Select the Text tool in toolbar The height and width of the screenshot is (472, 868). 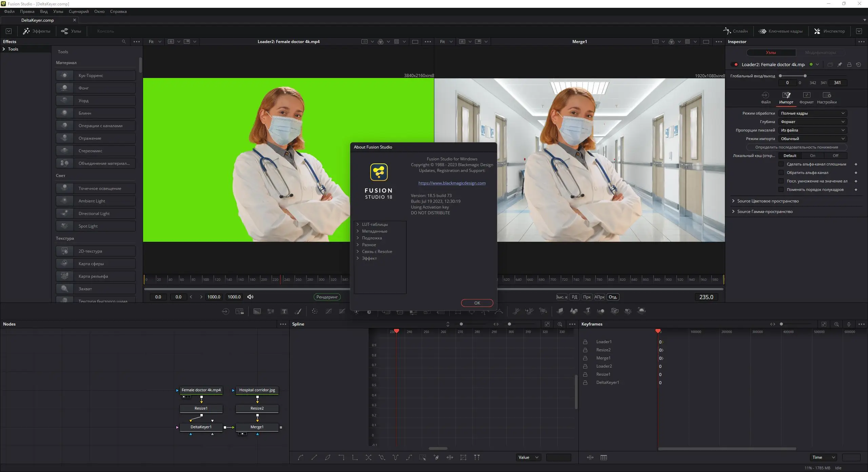click(x=284, y=311)
